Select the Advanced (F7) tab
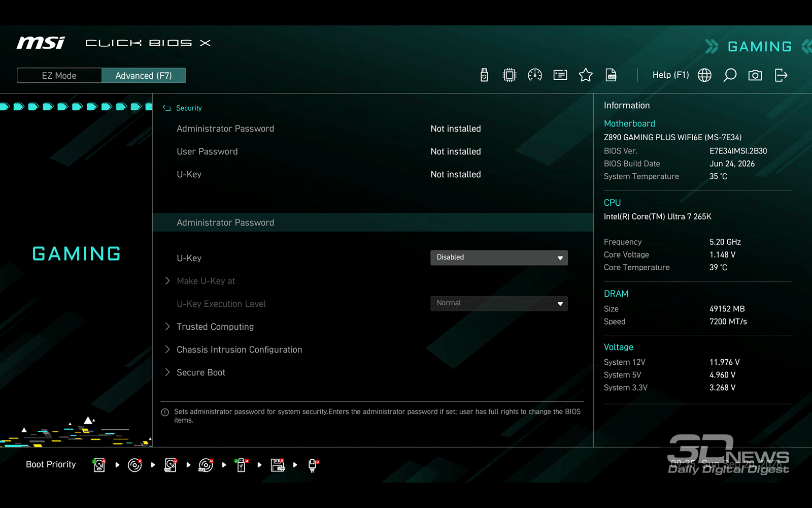Image resolution: width=812 pixels, height=508 pixels. [x=144, y=76]
